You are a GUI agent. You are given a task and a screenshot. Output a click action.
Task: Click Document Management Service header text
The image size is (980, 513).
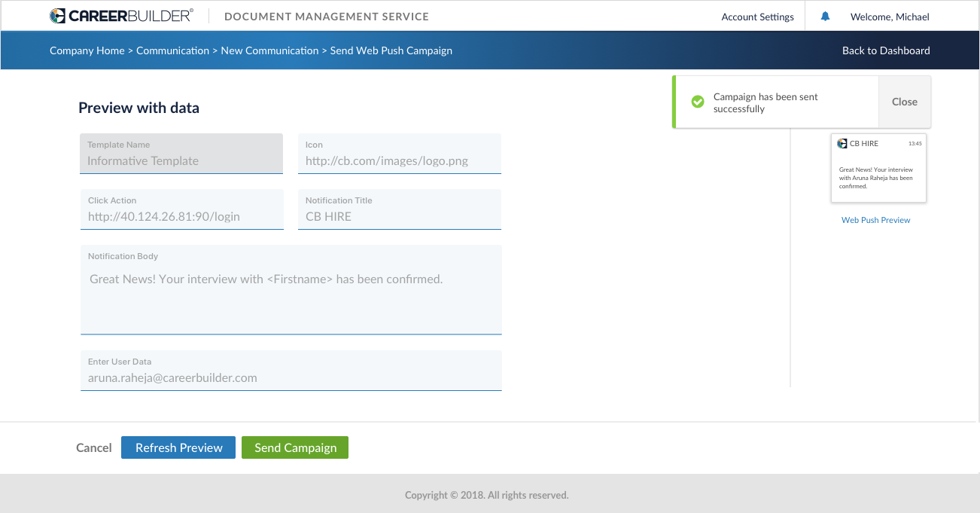click(327, 17)
